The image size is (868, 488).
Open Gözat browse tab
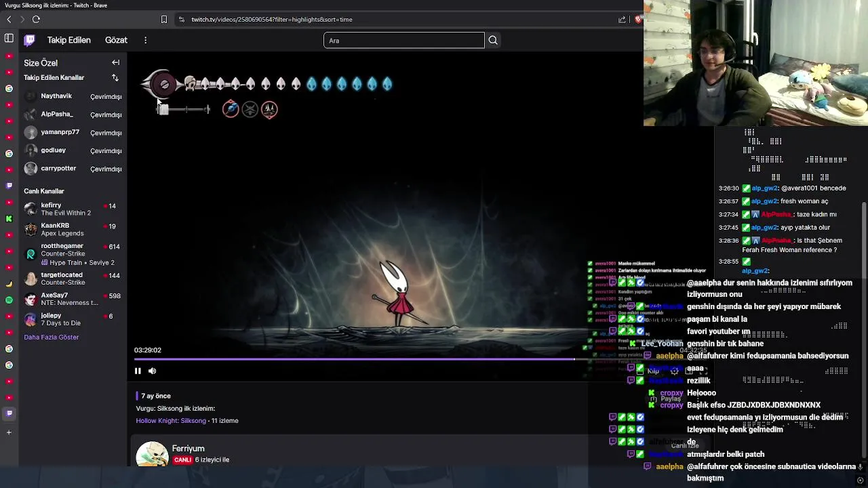tap(116, 40)
